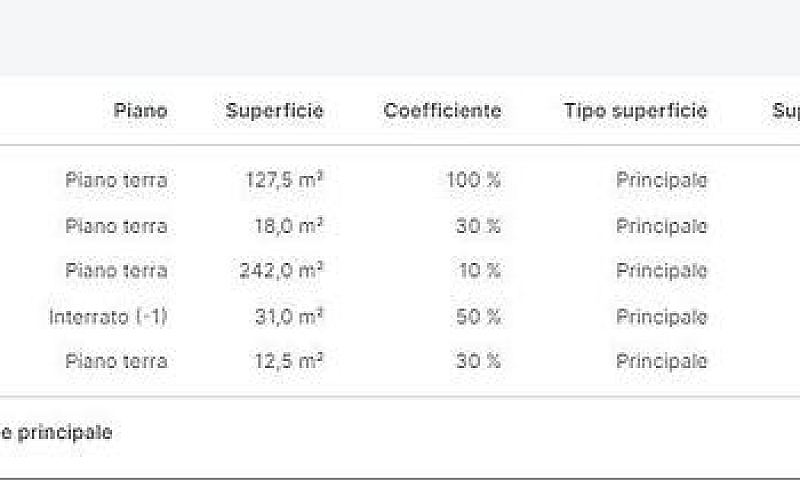800x480 pixels.
Task: Select the 12,5 m² surface cell
Action: 289,361
